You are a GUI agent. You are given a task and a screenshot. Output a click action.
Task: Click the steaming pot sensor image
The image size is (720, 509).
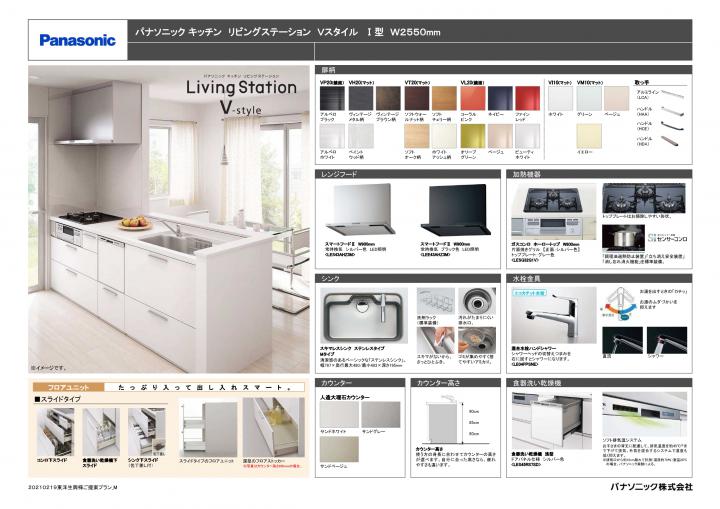pyautogui.click(x=623, y=238)
